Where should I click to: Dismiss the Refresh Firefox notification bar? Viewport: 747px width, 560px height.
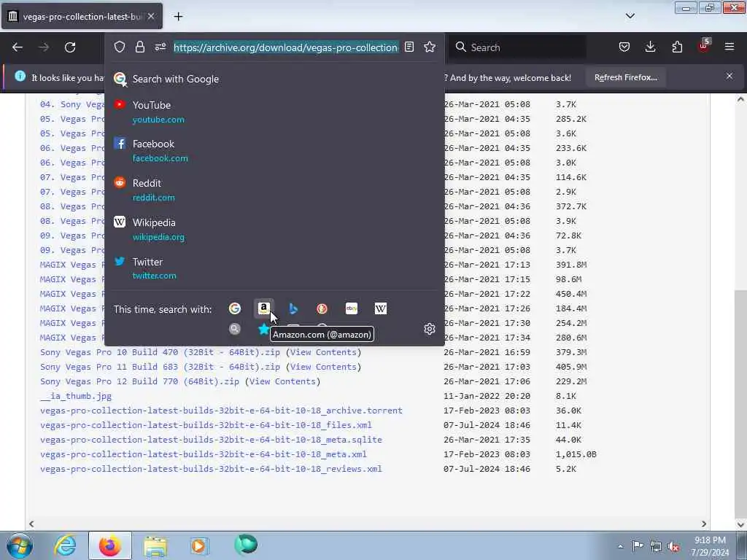coord(729,76)
